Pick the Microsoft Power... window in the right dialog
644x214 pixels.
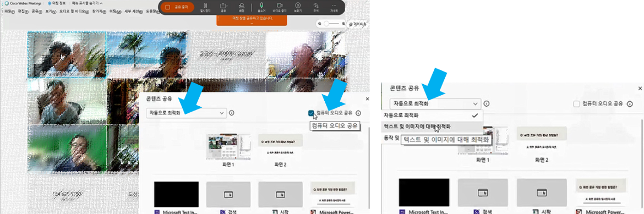(601, 192)
